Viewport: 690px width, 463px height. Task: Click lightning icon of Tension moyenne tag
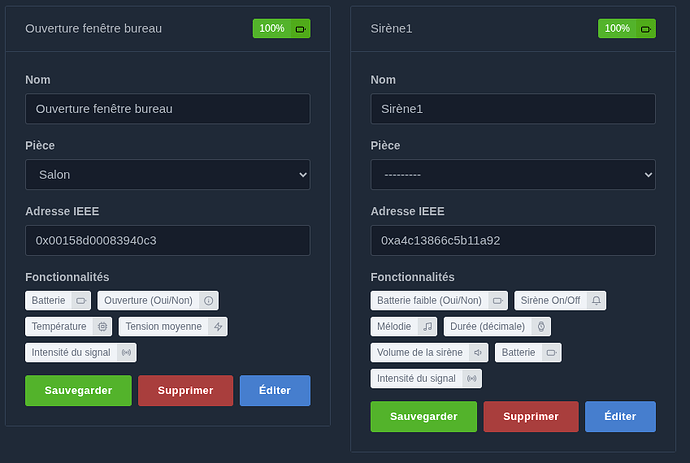coord(218,327)
